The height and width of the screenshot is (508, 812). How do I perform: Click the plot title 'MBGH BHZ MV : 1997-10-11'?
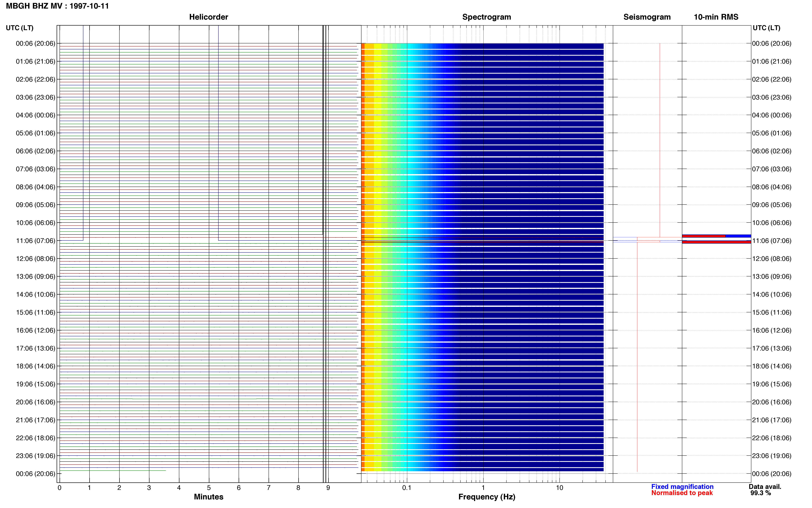click(x=57, y=6)
